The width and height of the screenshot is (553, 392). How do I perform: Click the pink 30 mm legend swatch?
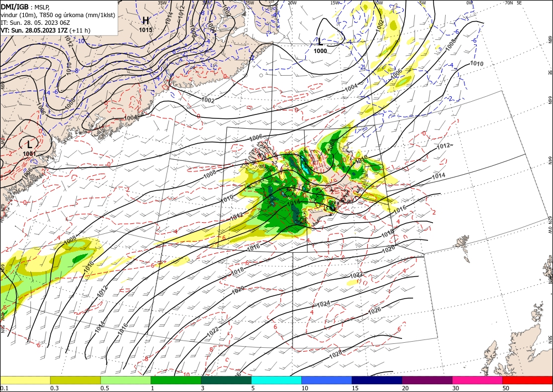pyautogui.click(x=478, y=380)
